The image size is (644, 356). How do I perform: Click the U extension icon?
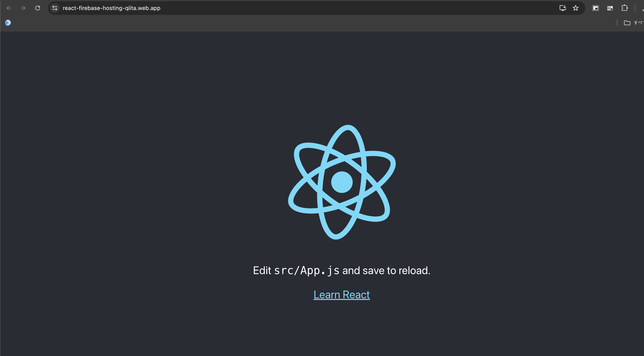click(610, 8)
